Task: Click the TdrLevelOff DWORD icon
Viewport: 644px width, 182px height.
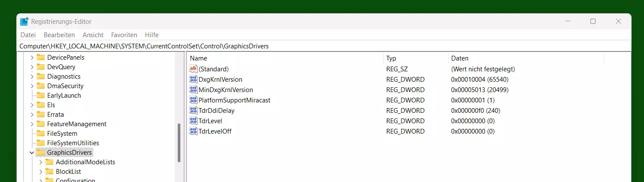Action: tap(193, 131)
